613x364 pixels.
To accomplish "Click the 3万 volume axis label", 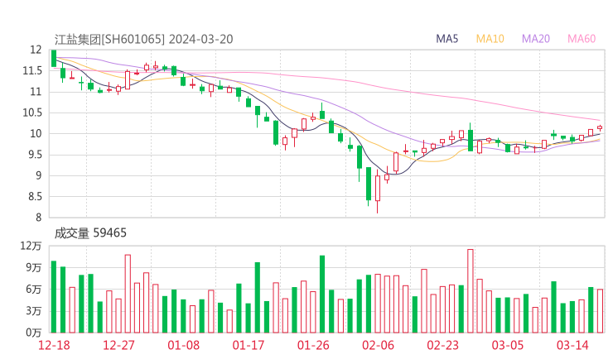I will pyautogui.click(x=34, y=311).
